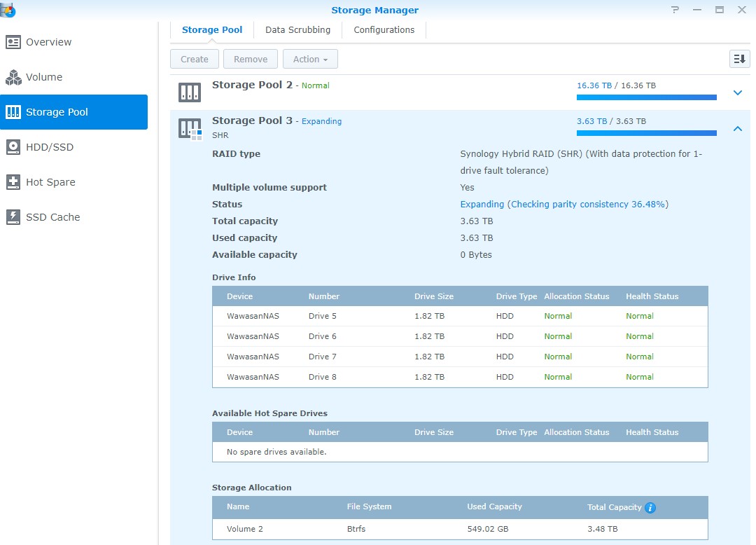This screenshot has width=756, height=545.
Task: Open the help question mark icon
Action: [675, 10]
